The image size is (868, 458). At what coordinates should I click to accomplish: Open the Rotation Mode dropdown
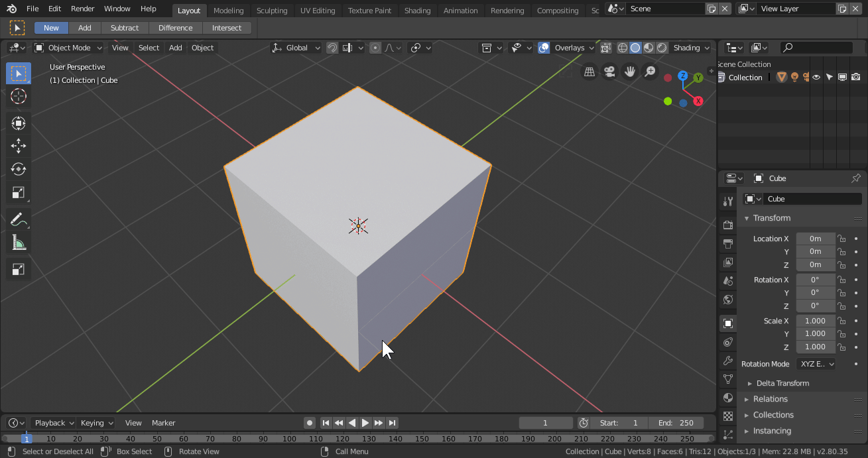[x=816, y=364]
